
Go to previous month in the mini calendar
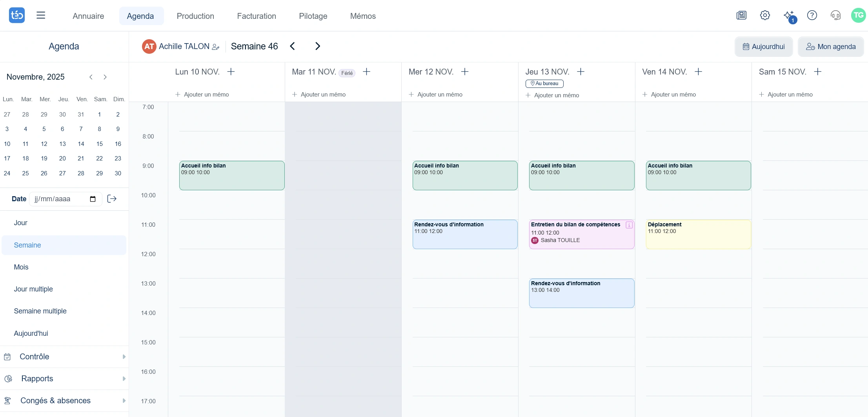click(91, 77)
